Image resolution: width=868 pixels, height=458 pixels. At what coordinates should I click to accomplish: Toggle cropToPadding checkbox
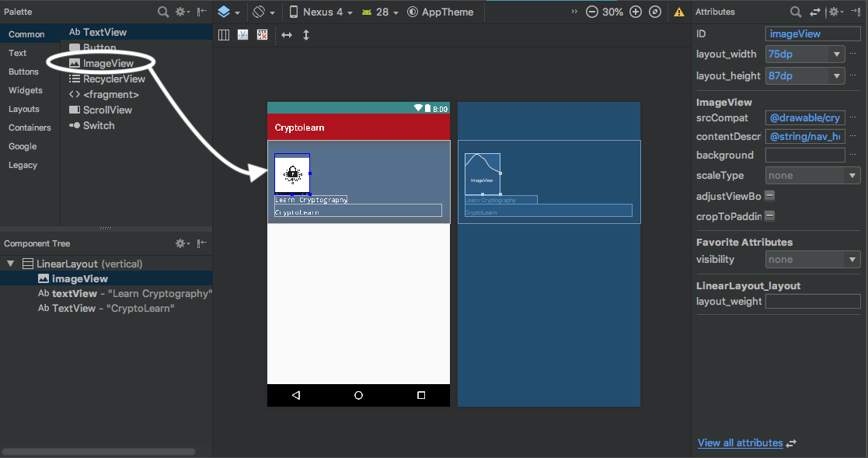769,216
